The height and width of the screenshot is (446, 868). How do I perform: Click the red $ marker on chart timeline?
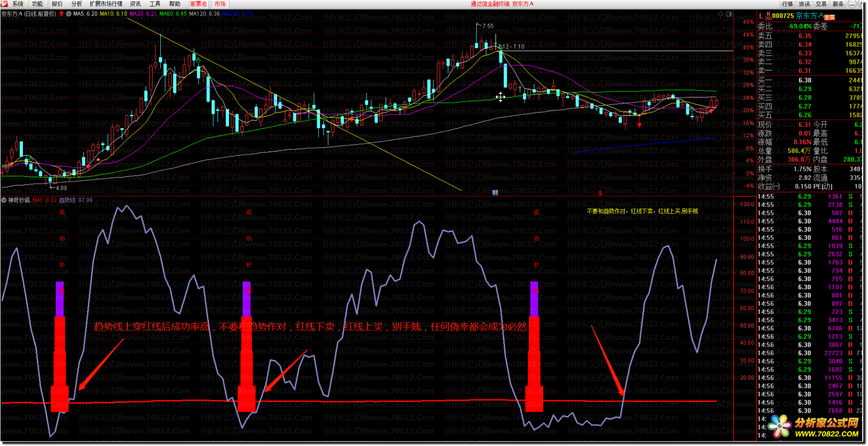(x=600, y=193)
